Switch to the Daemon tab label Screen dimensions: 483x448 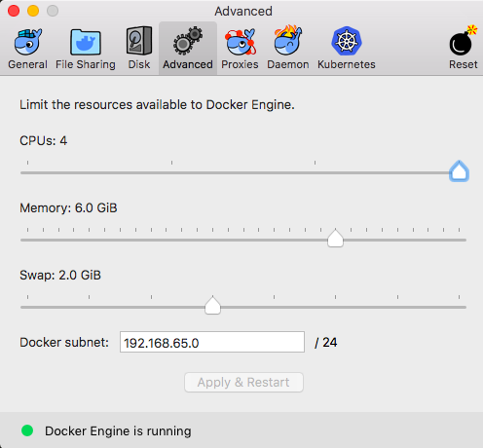click(x=288, y=64)
